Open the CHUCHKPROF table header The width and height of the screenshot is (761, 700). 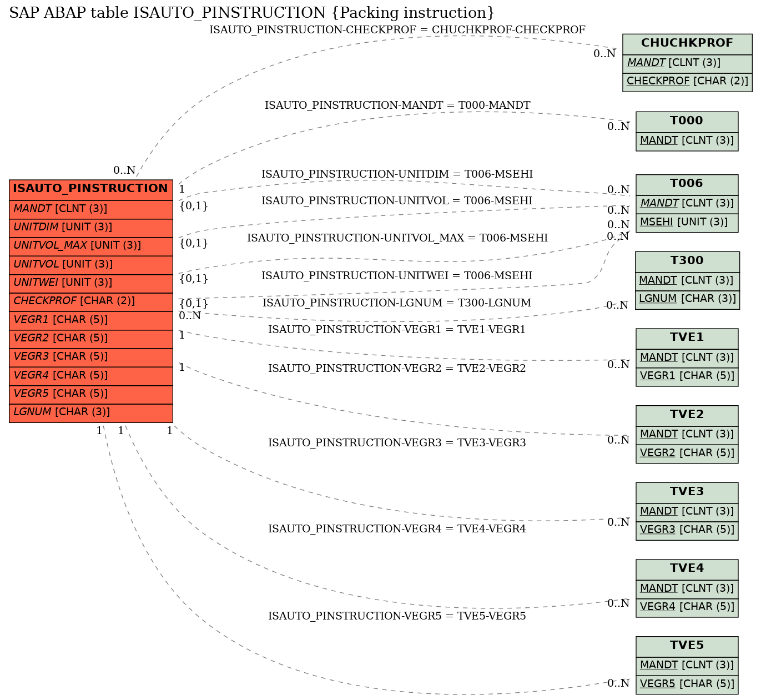point(687,44)
